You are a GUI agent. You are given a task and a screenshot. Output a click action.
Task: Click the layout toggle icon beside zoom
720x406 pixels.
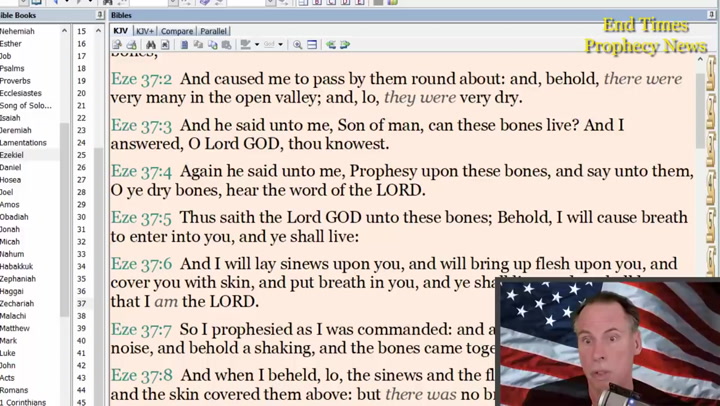312,45
